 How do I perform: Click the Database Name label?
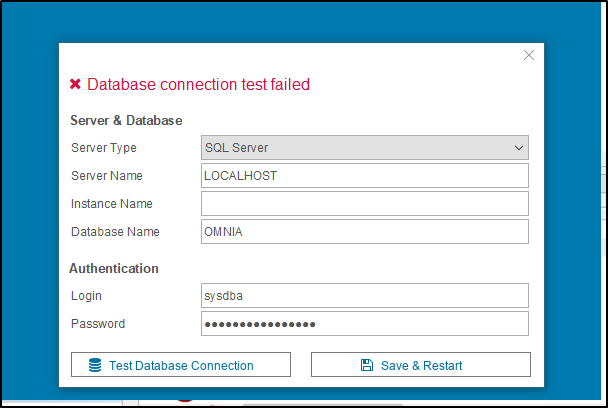[x=115, y=232]
